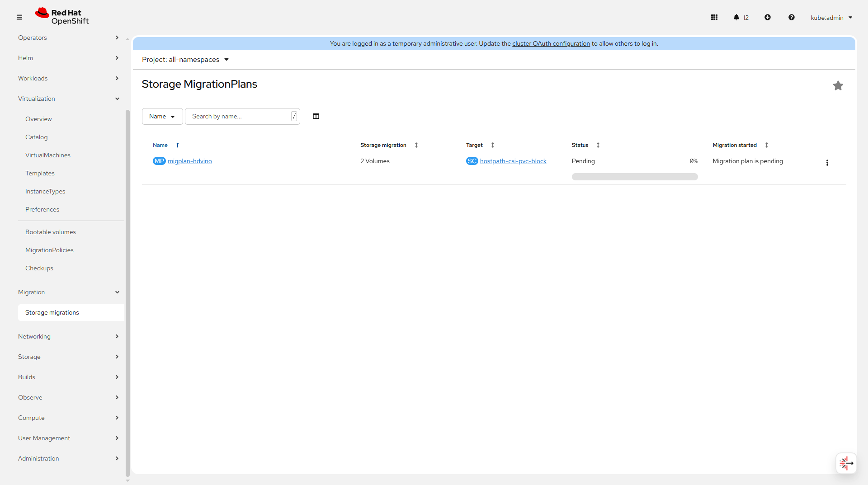Open the hostpath-csi-pvc-block storage class link
The height and width of the screenshot is (485, 868).
pos(513,161)
